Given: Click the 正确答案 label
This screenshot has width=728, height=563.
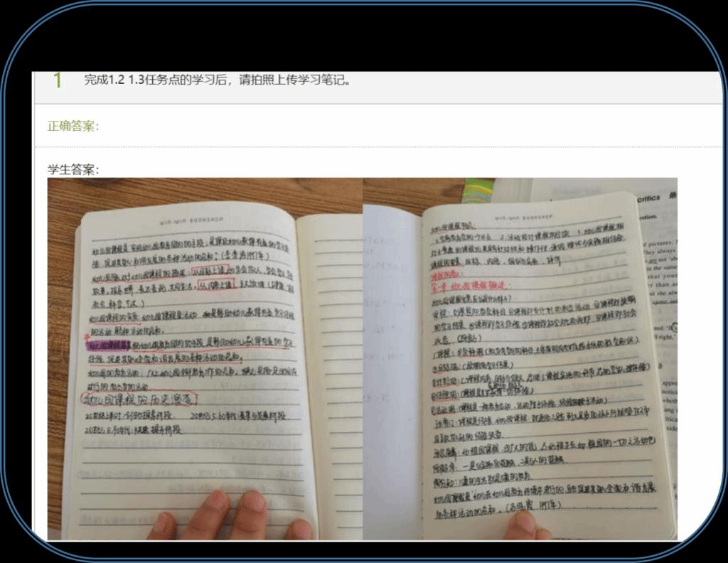Looking at the screenshot, I should (x=73, y=126).
